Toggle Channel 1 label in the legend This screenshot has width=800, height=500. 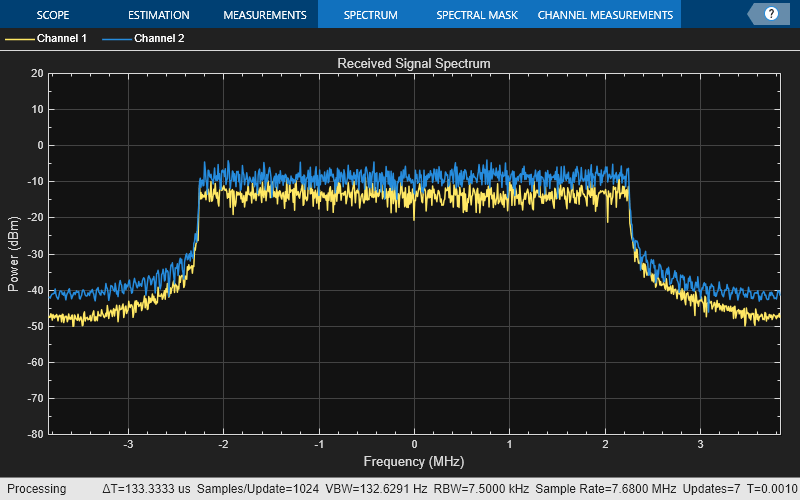[62, 39]
